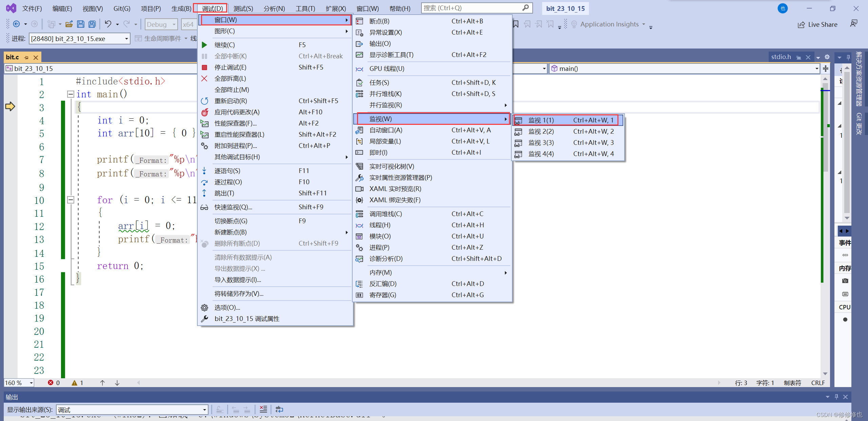Click the Navigate Backward toolbar icon
The image size is (868, 421).
16,24
